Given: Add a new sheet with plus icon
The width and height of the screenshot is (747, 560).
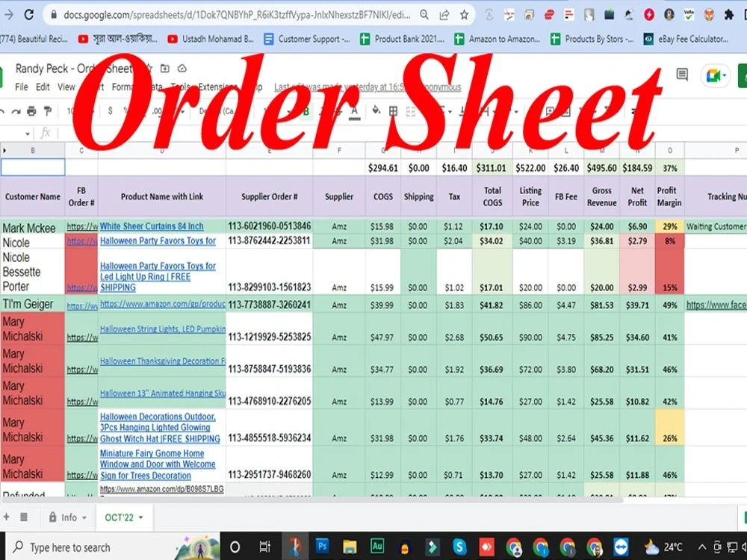Looking at the screenshot, I should point(6,517).
